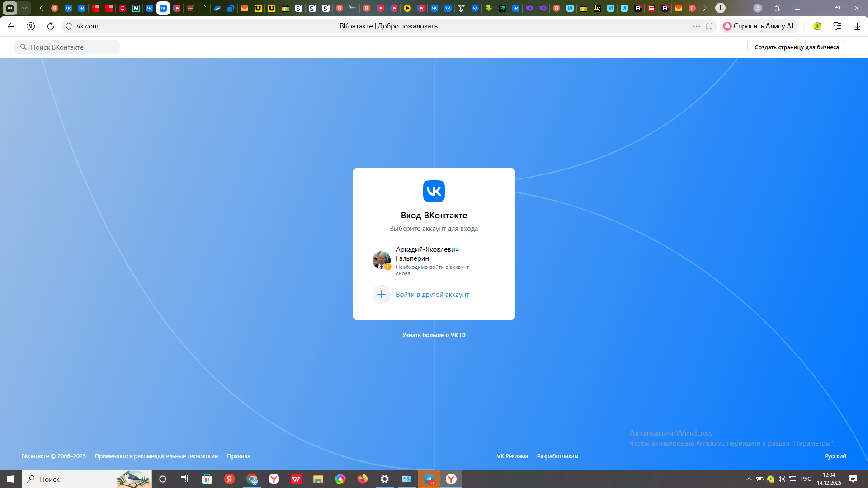Image resolution: width=868 pixels, height=488 pixels.
Task: Expand the tab groups dropdown arrow
Action: click(24, 8)
